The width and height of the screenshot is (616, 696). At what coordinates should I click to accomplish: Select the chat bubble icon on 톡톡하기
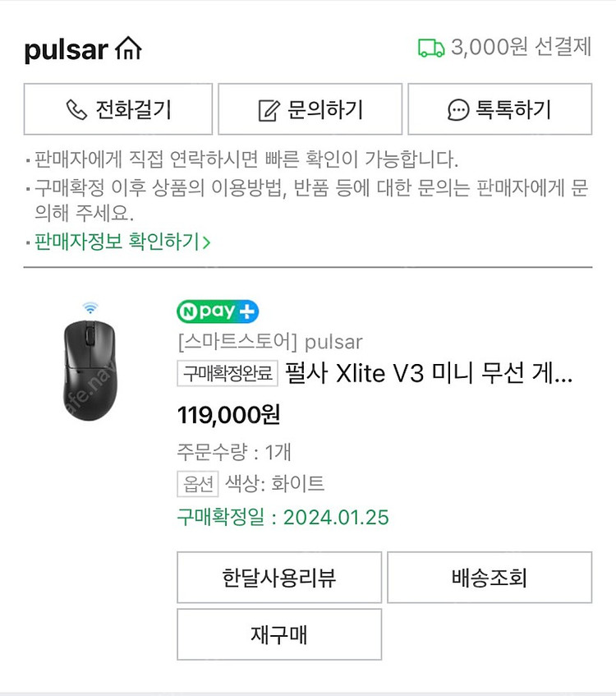click(457, 108)
